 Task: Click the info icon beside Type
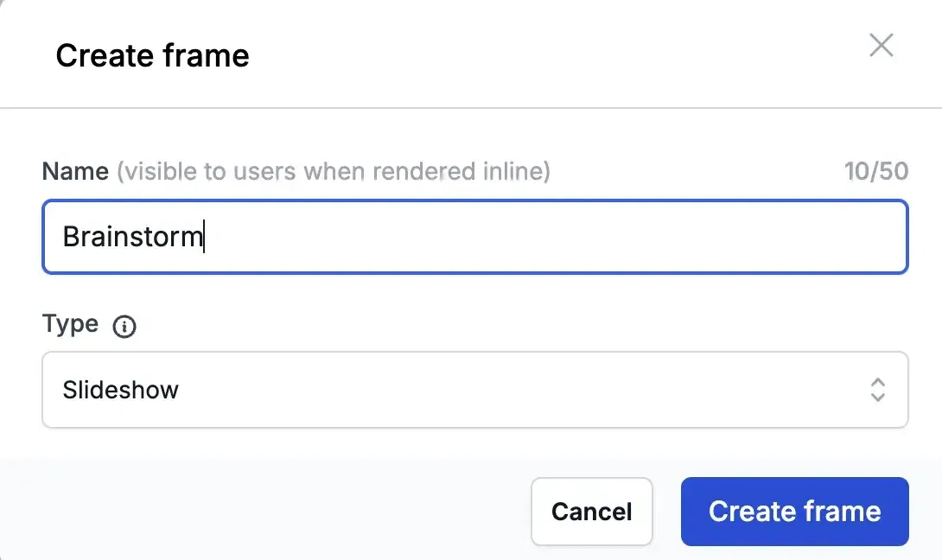pyautogui.click(x=124, y=327)
